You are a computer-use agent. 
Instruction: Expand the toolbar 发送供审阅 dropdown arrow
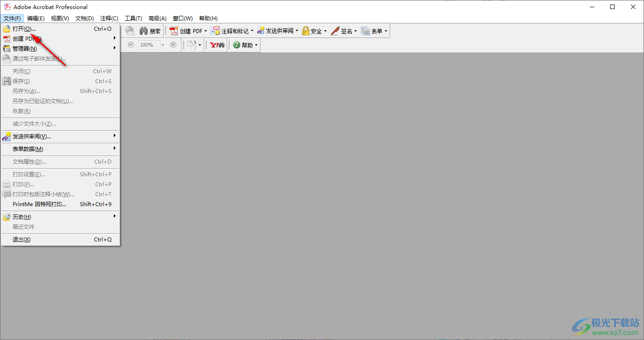(297, 31)
